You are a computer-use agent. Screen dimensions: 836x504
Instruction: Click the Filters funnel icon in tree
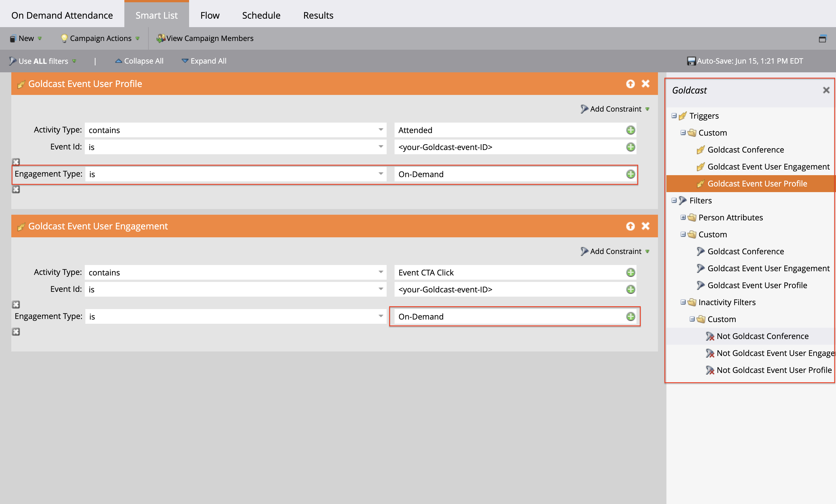(x=683, y=201)
